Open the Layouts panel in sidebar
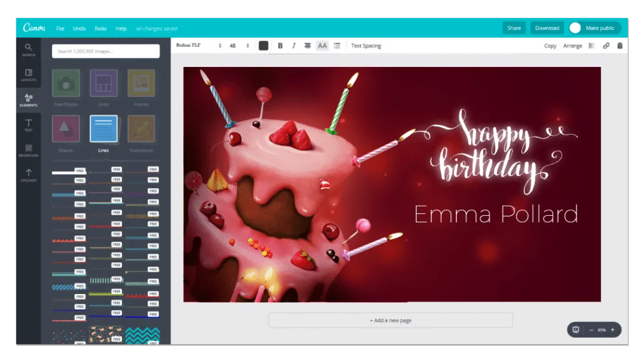 29,75
